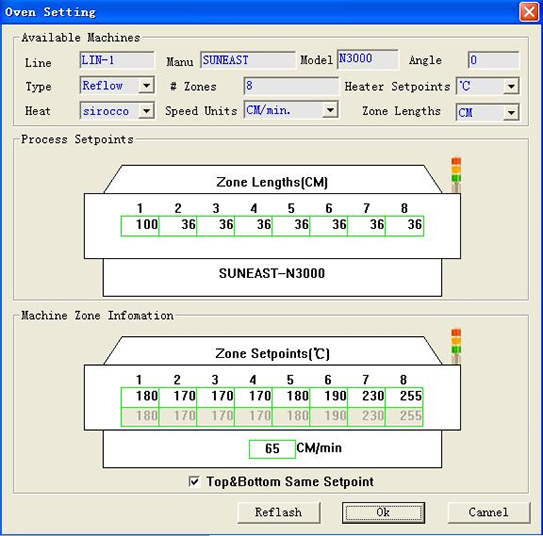Click the signal tower light icon beside Zone Lengths
The height and width of the screenshot is (536, 543).
coord(456,175)
